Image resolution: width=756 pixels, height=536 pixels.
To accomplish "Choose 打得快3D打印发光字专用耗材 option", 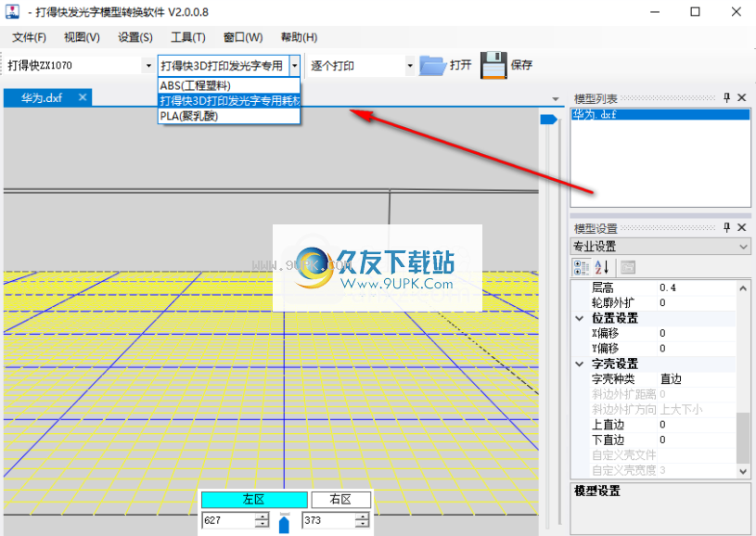I will pos(229,101).
